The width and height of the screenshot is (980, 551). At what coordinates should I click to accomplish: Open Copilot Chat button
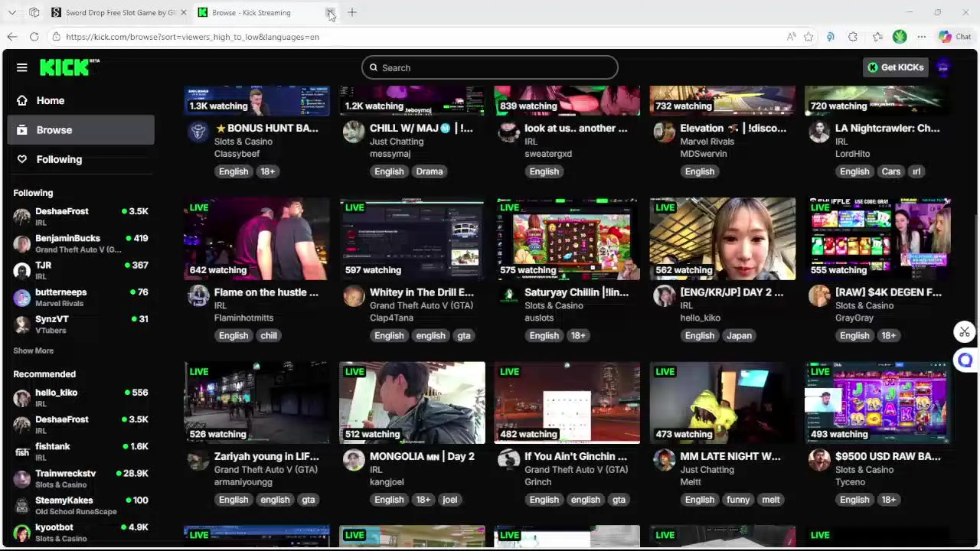click(955, 37)
